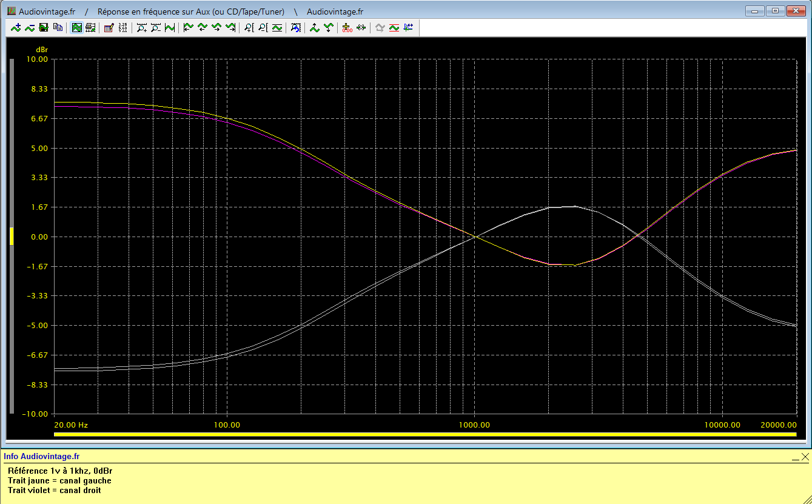Click the red line over green curve icon
The height and width of the screenshot is (504, 812).
(394, 27)
